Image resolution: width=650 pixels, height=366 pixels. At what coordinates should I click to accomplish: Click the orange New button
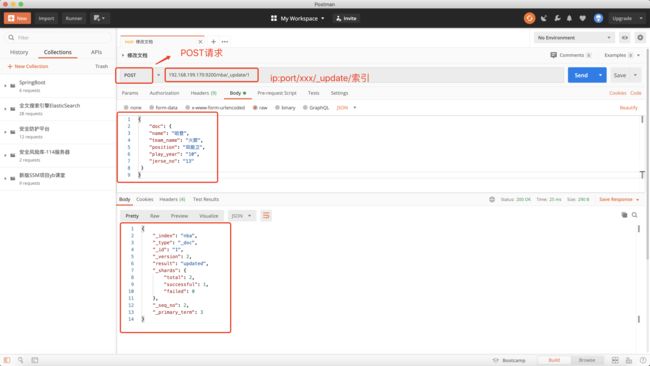pyautogui.click(x=17, y=18)
